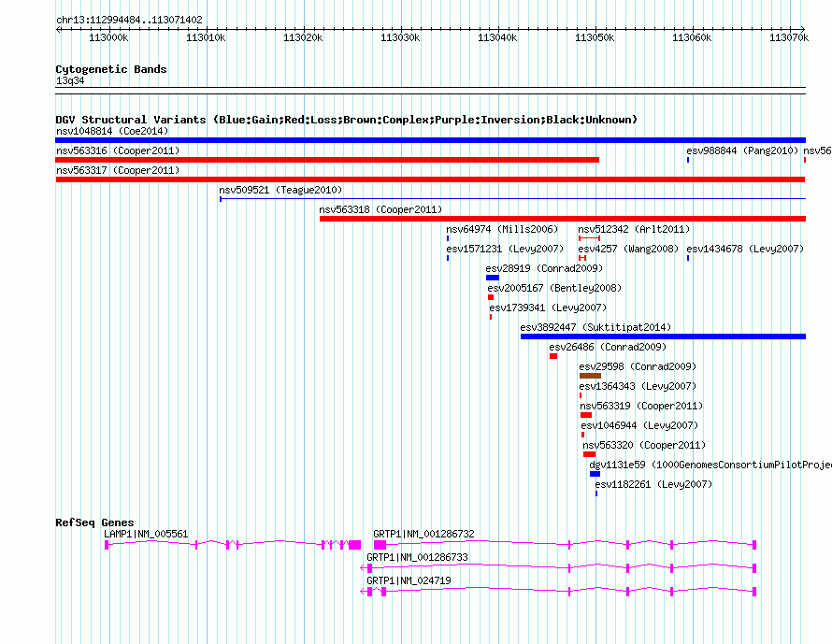832x644 pixels.
Task: Click the brown esv29598 complex variant block
Action: point(590,376)
